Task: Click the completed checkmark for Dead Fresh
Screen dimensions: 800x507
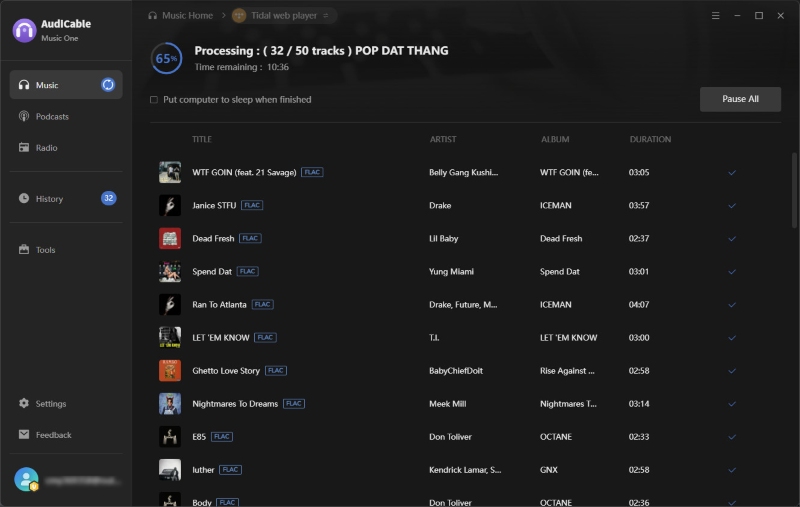Action: click(x=732, y=239)
